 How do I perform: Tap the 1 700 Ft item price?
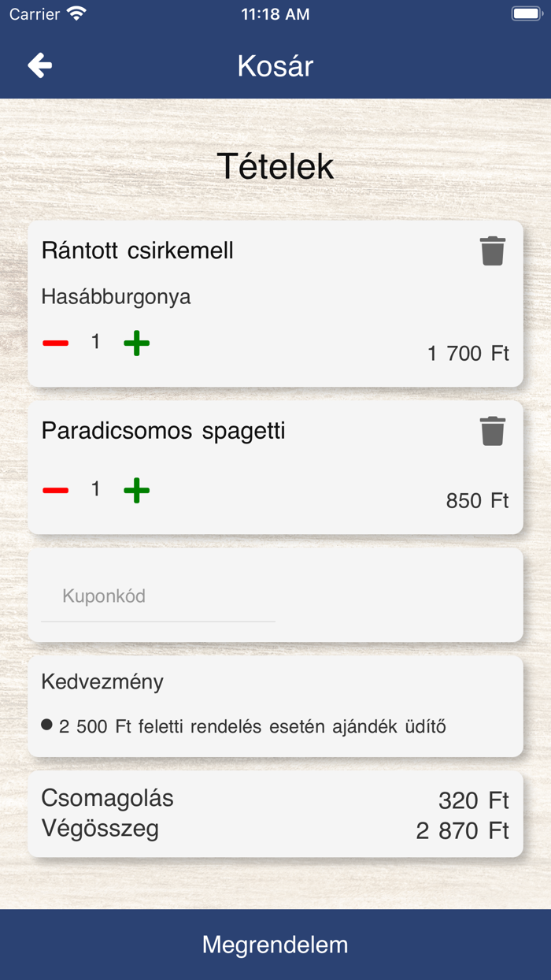click(x=468, y=354)
